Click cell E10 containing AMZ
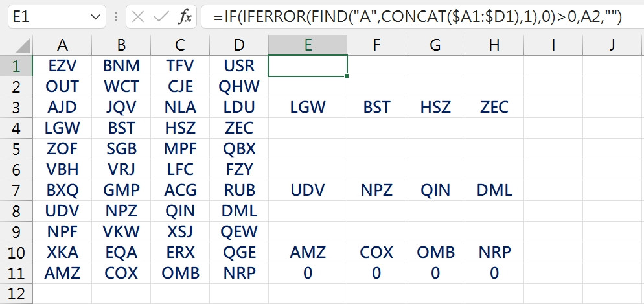Image resolution: width=644 pixels, height=304 pixels. tap(308, 252)
